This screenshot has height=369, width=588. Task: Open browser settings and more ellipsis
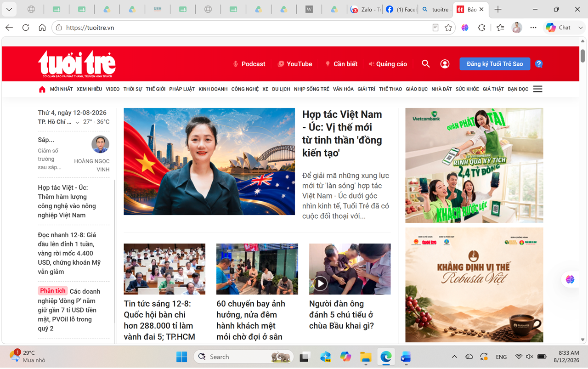pos(533,28)
